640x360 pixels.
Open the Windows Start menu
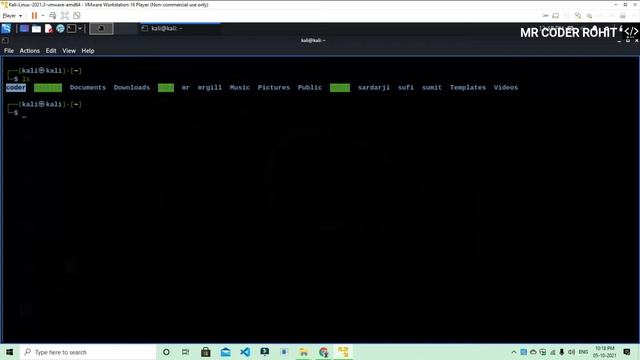pos(9,352)
